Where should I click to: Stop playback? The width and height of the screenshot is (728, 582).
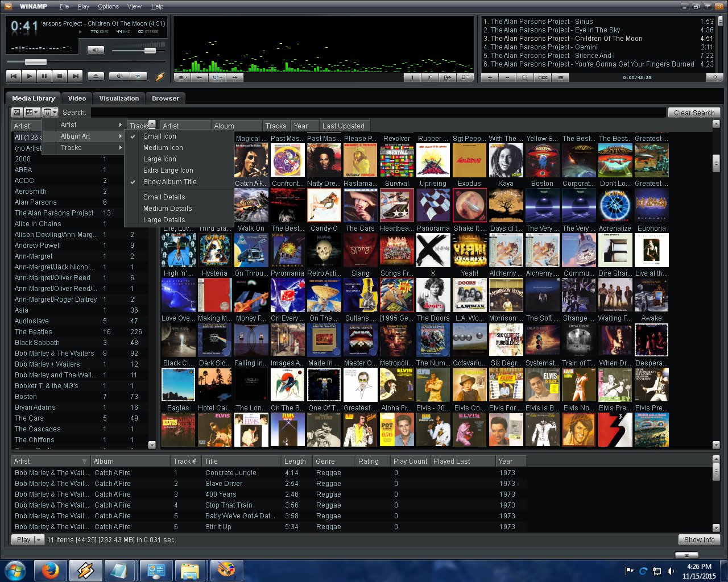point(60,76)
